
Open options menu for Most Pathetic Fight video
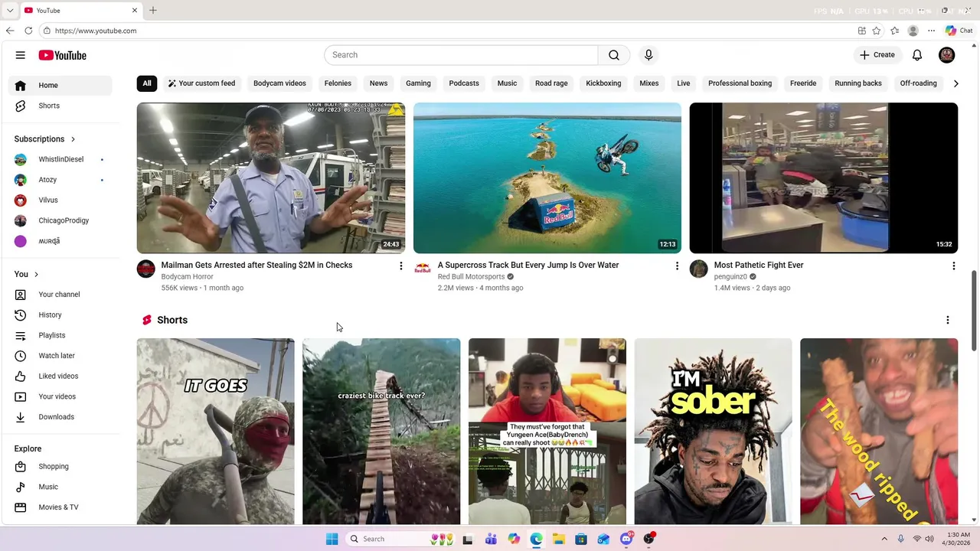[953, 266]
